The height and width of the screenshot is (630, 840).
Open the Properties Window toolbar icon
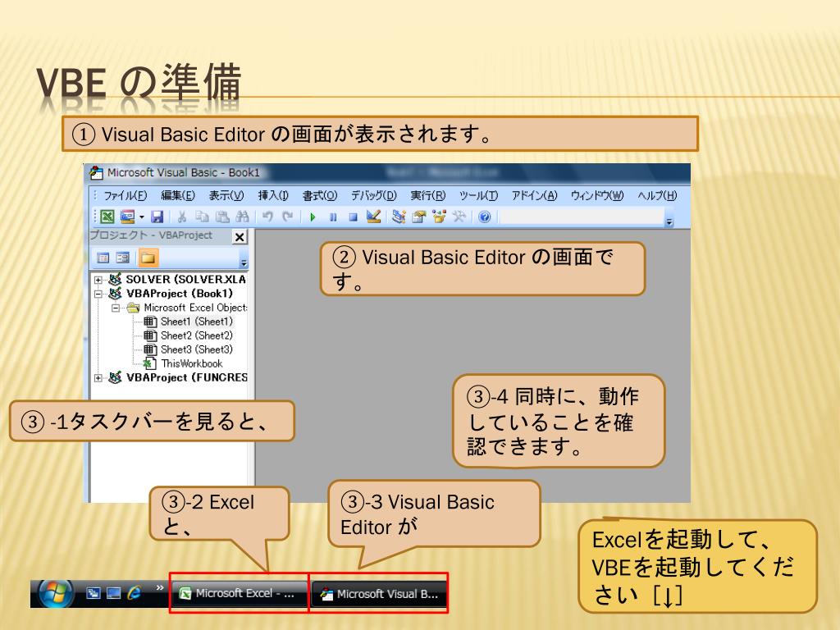419,217
